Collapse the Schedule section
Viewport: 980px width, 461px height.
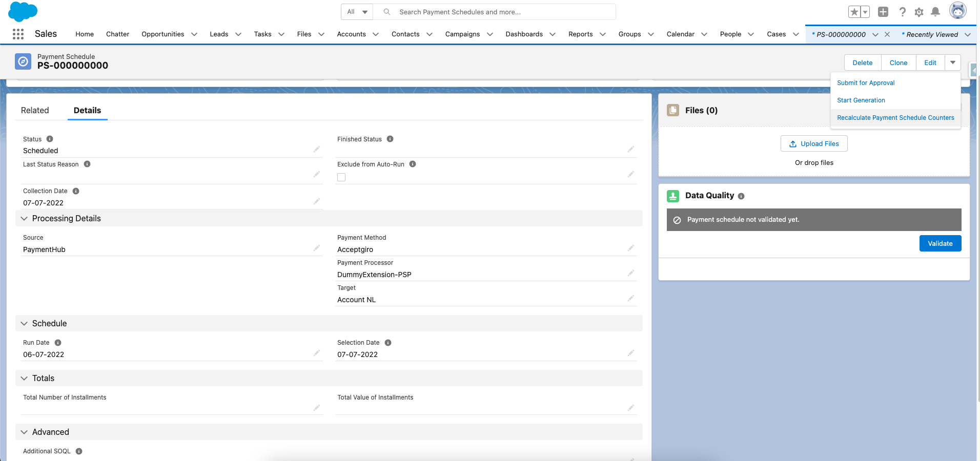pyautogui.click(x=24, y=323)
